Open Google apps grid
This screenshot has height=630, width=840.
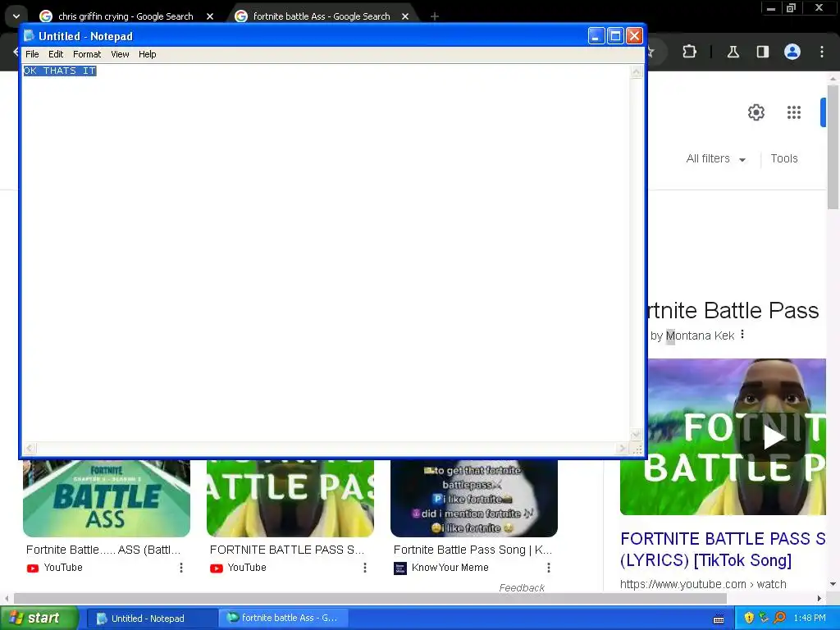coord(794,112)
